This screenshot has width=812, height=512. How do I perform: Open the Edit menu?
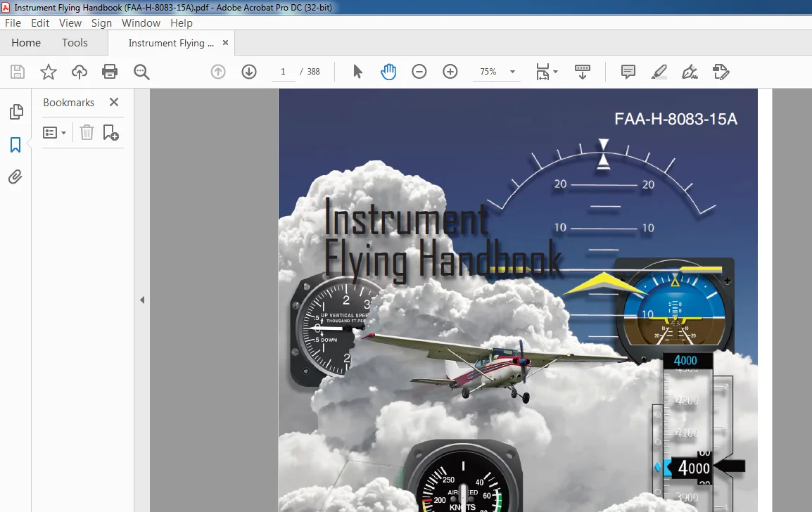(x=40, y=23)
